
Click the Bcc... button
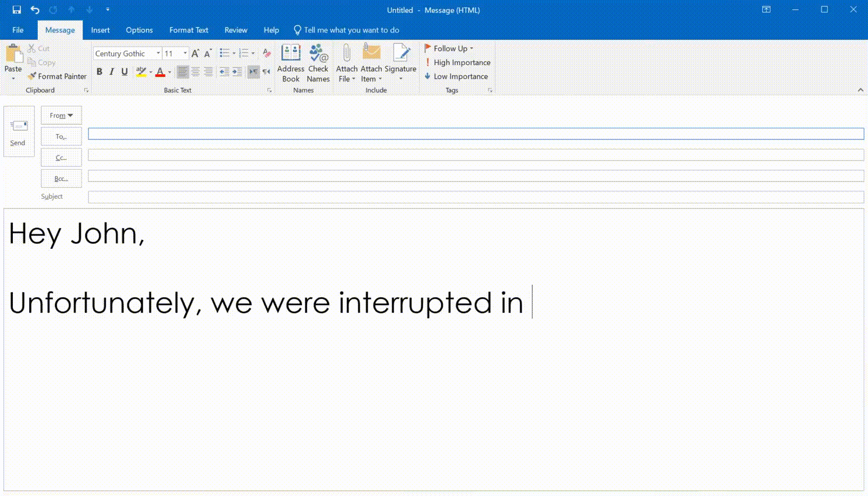(x=61, y=179)
